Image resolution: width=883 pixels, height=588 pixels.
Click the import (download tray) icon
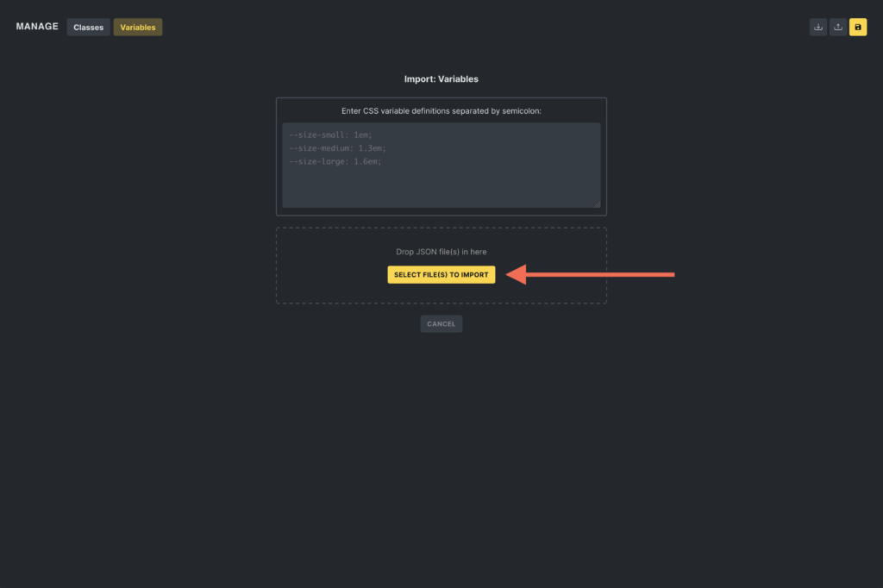pyautogui.click(x=817, y=27)
